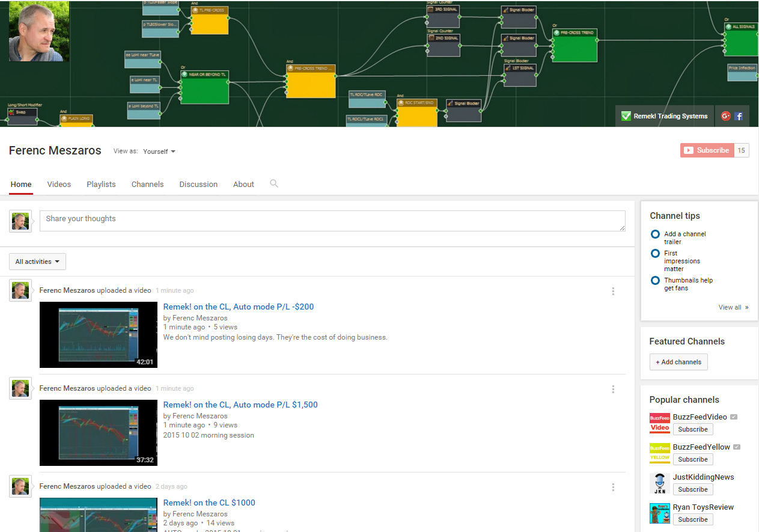Select 'Add a channel trailer' tip circle
The width and height of the screenshot is (759, 532).
655,234
